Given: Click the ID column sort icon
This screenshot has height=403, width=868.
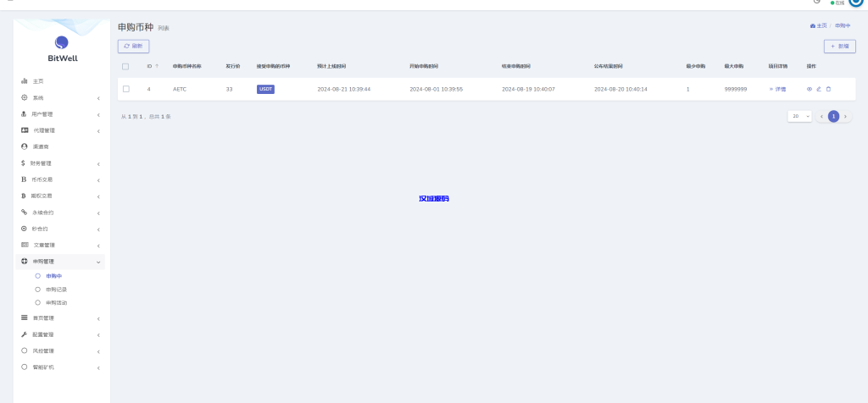Looking at the screenshot, I should (157, 66).
